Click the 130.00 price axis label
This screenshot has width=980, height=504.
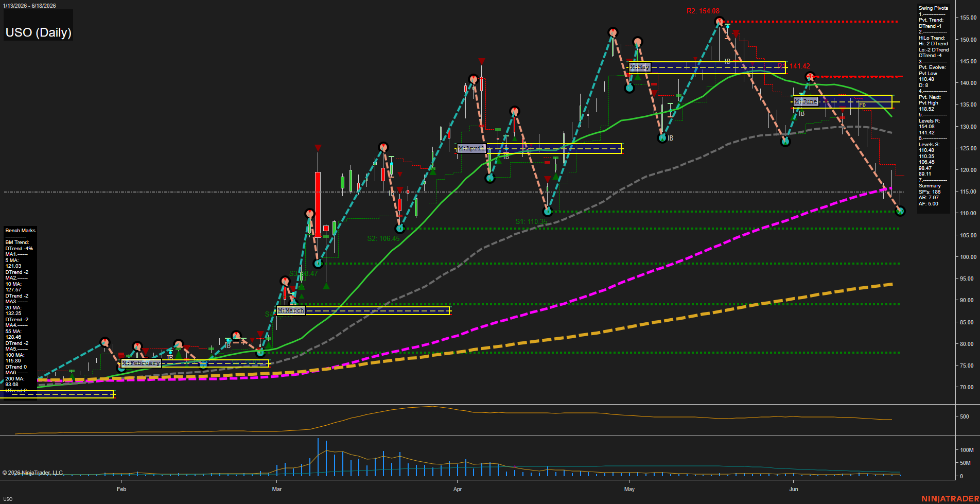[x=968, y=127]
